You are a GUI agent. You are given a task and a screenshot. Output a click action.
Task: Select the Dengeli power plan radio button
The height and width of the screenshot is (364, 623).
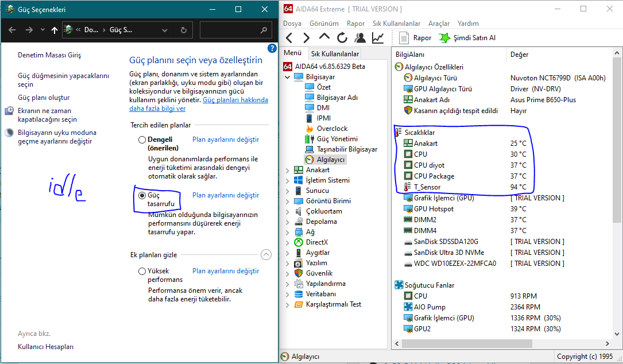(142, 140)
